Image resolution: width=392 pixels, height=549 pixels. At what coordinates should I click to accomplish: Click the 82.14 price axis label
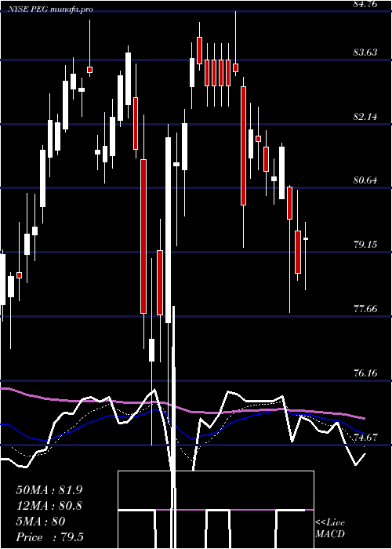365,116
